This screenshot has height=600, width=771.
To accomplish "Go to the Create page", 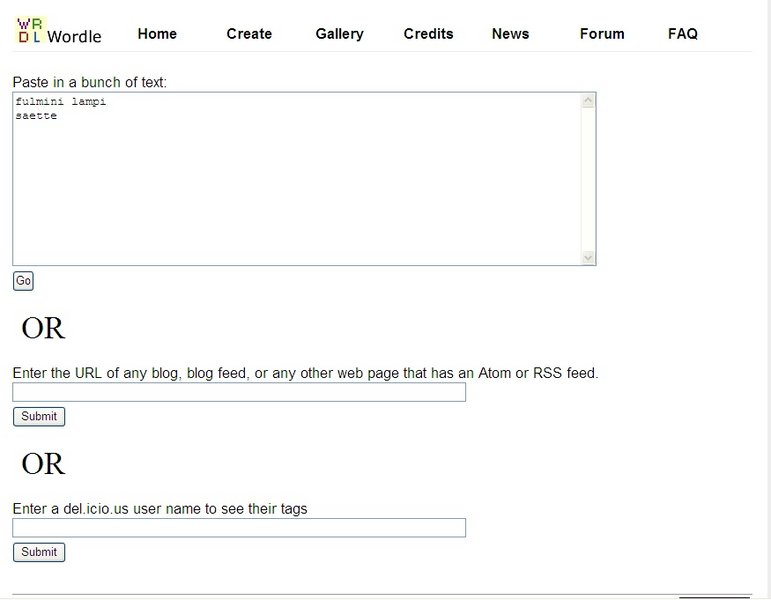I will click(x=249, y=34).
